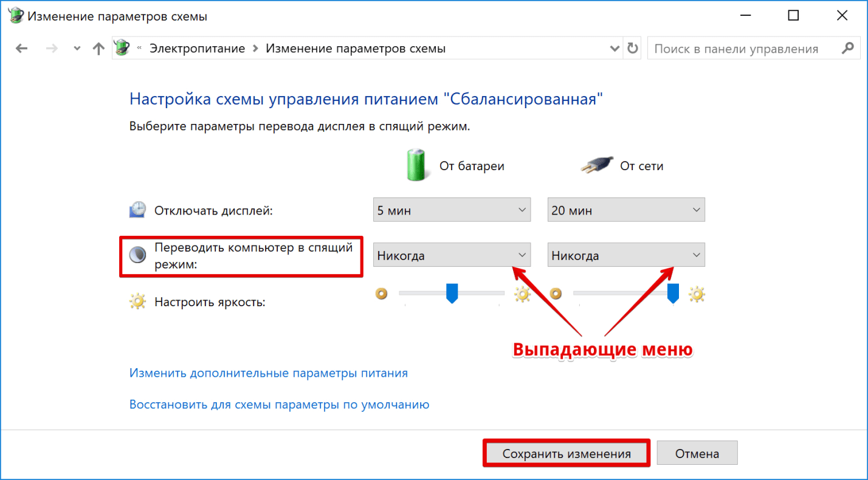Expand address bar history dropdown
This screenshot has height=480, width=868.
[614, 49]
